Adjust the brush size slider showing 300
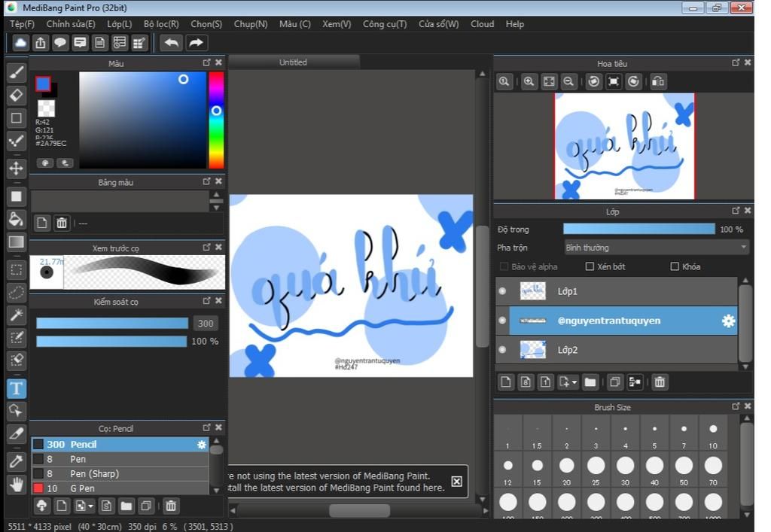 click(x=112, y=323)
